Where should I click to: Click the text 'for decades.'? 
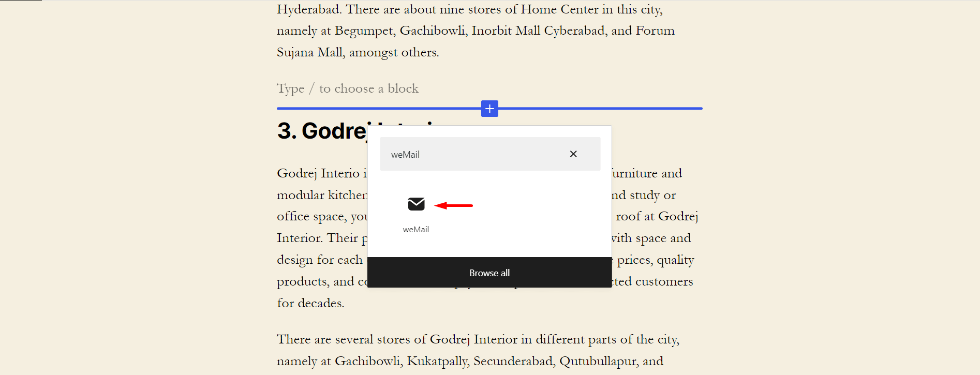(x=310, y=303)
